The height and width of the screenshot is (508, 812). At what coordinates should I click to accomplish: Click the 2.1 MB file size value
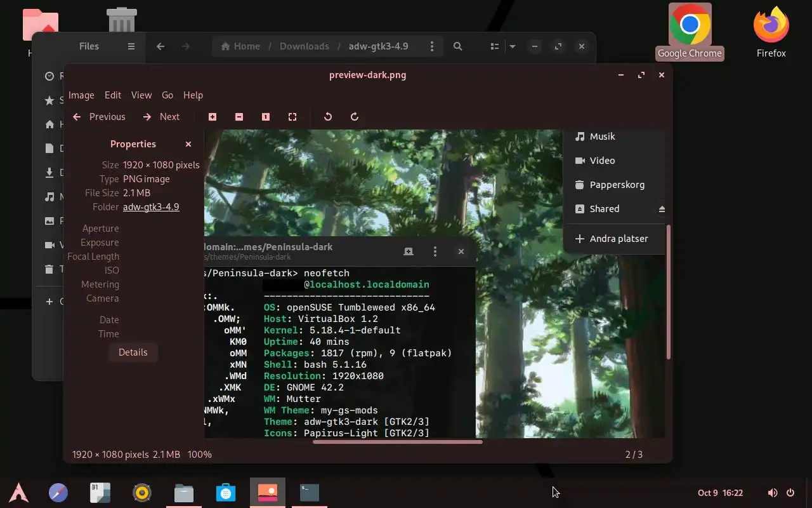tap(136, 193)
